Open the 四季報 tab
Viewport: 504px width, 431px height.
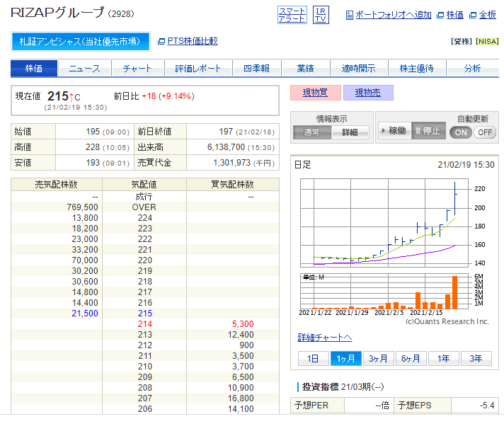(x=256, y=69)
